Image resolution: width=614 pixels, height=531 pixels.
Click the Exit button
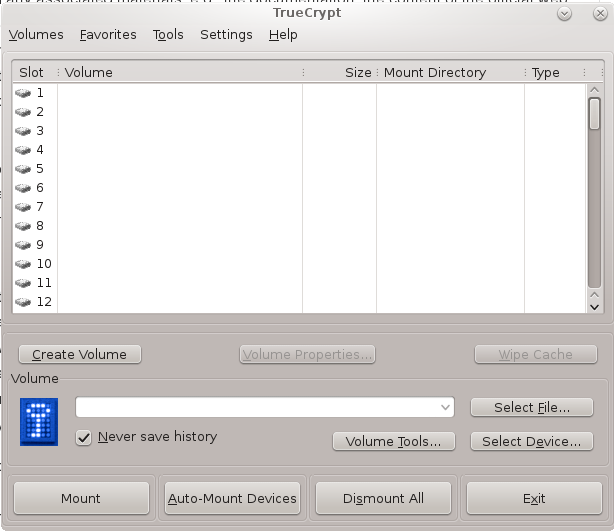click(x=534, y=498)
